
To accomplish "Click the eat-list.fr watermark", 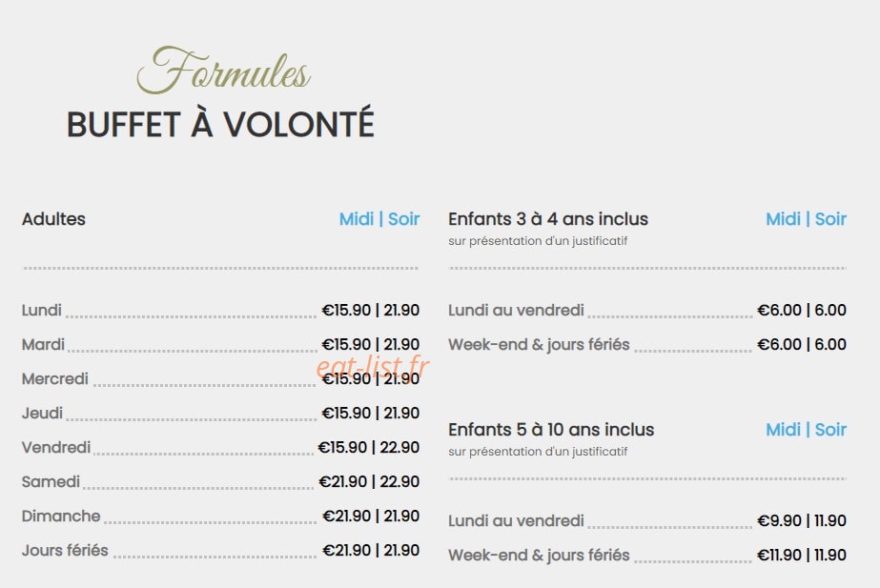I will pos(373,366).
